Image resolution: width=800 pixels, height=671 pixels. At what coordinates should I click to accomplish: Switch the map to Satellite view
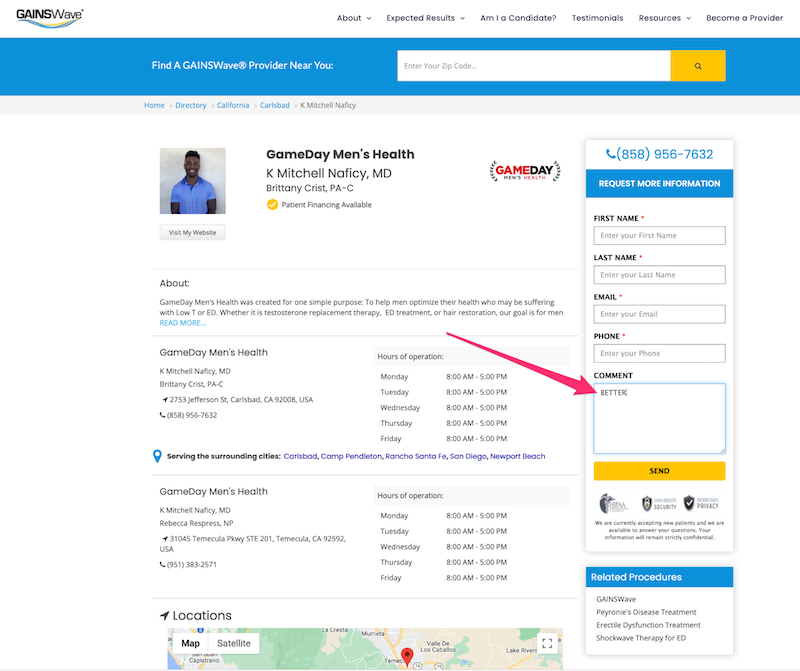(234, 643)
